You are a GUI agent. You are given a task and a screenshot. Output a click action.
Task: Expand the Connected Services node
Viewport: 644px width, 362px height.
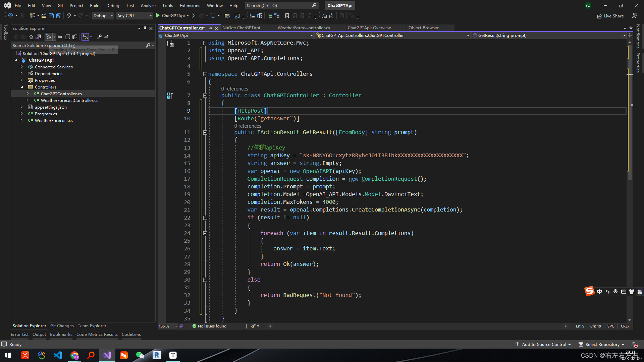21,67
